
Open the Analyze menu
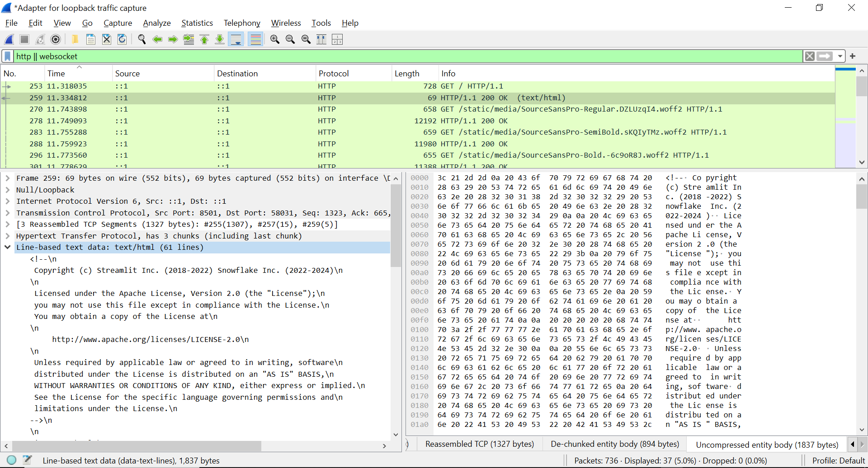157,23
